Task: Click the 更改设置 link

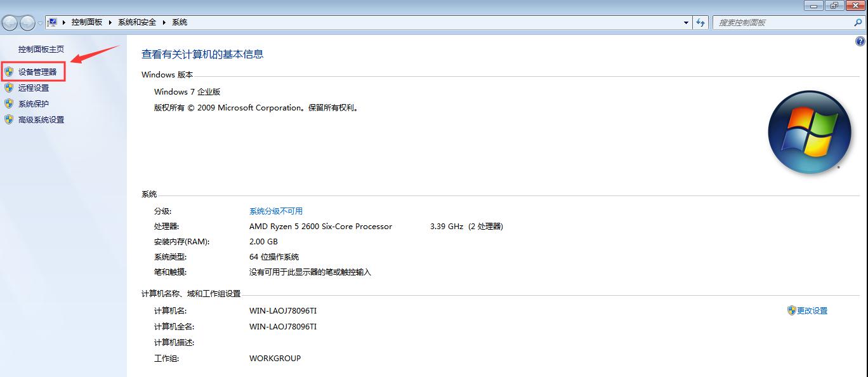Action: (x=812, y=310)
